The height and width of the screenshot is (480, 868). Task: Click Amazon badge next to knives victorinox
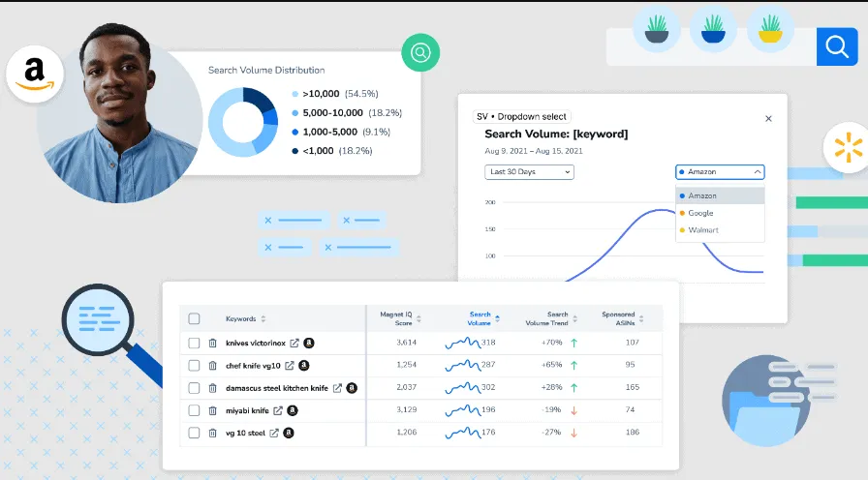pyautogui.click(x=309, y=343)
